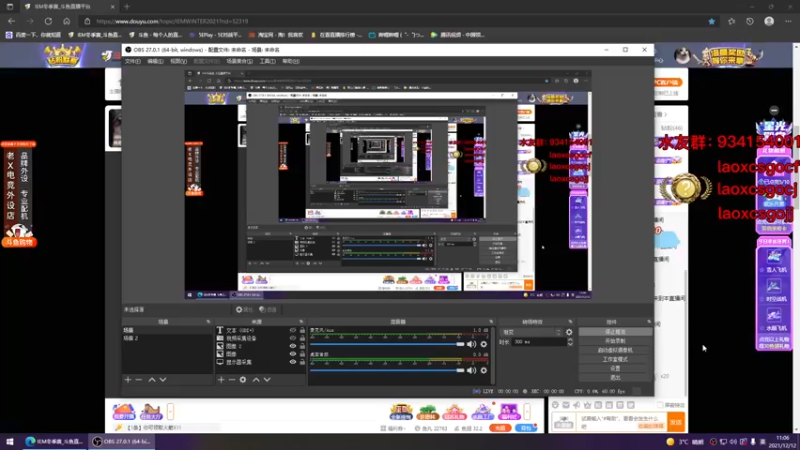Viewport: 800px width, 450px height.
Task: Adjust the microphone/Aux volume slider
Action: pyautogui.click(x=387, y=344)
